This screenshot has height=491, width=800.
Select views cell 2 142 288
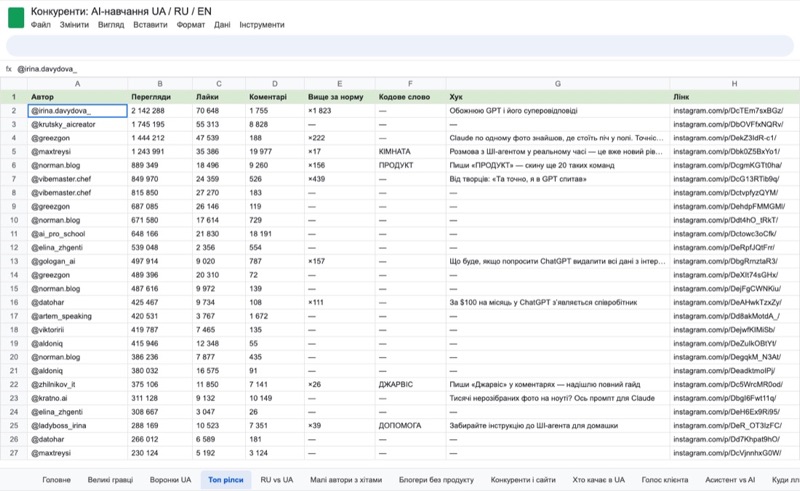coord(160,111)
